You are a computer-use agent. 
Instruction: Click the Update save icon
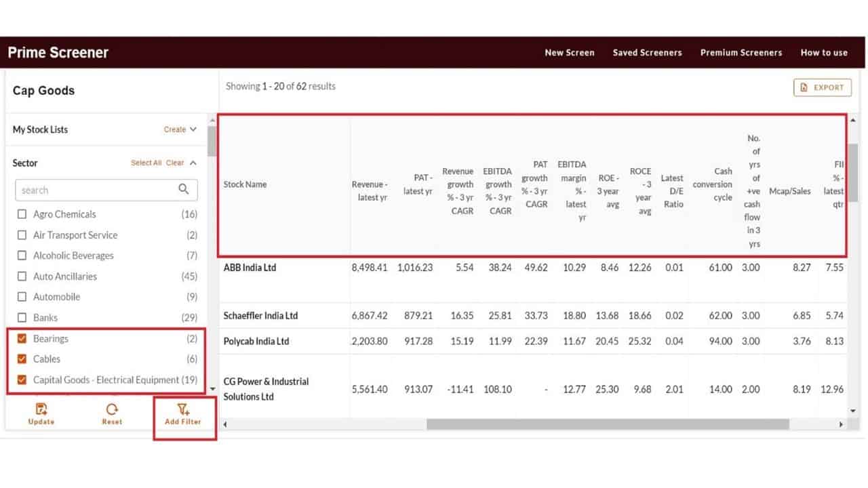pyautogui.click(x=41, y=409)
